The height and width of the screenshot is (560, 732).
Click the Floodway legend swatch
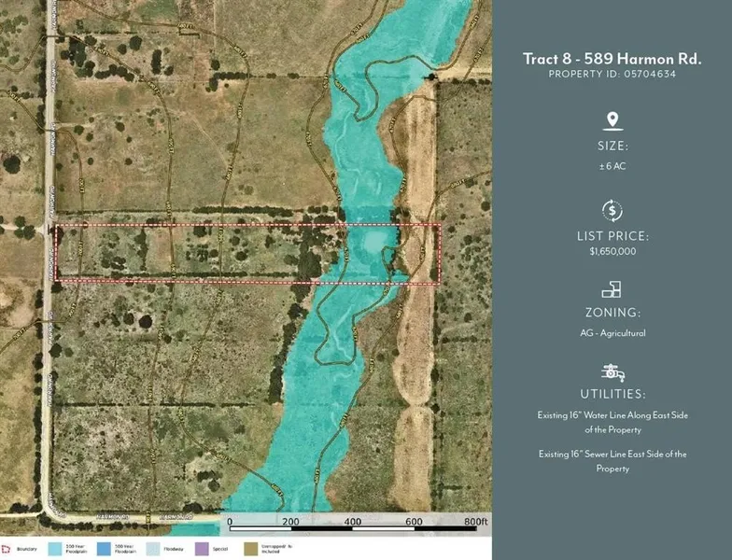pos(152,551)
